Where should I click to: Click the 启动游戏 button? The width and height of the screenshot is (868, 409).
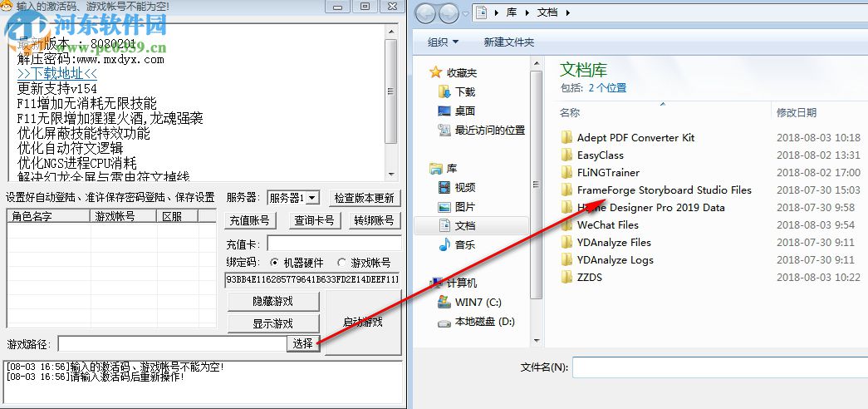tap(363, 322)
